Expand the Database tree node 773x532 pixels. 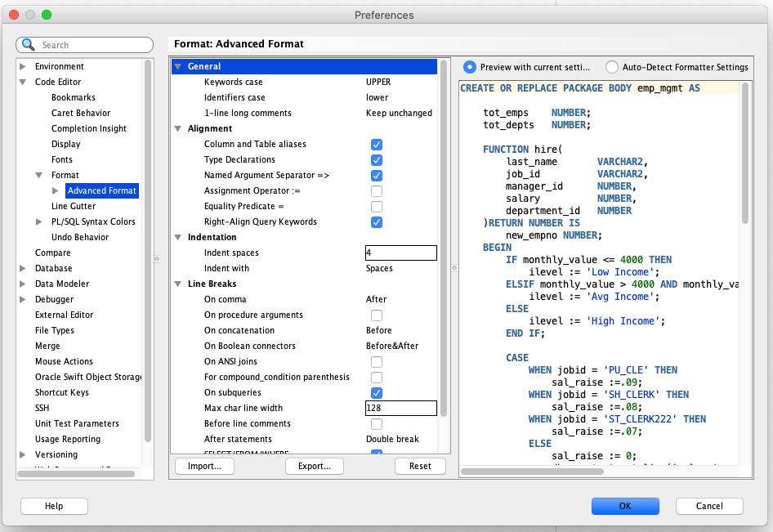coord(23,268)
